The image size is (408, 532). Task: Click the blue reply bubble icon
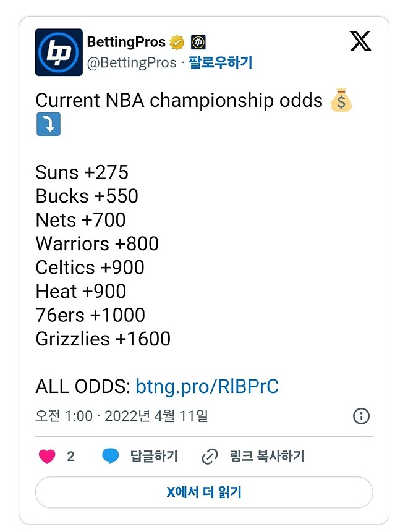point(110,456)
